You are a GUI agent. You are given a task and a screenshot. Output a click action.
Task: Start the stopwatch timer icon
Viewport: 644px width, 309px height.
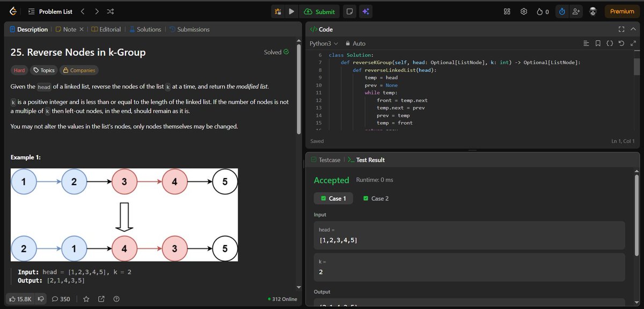click(562, 11)
